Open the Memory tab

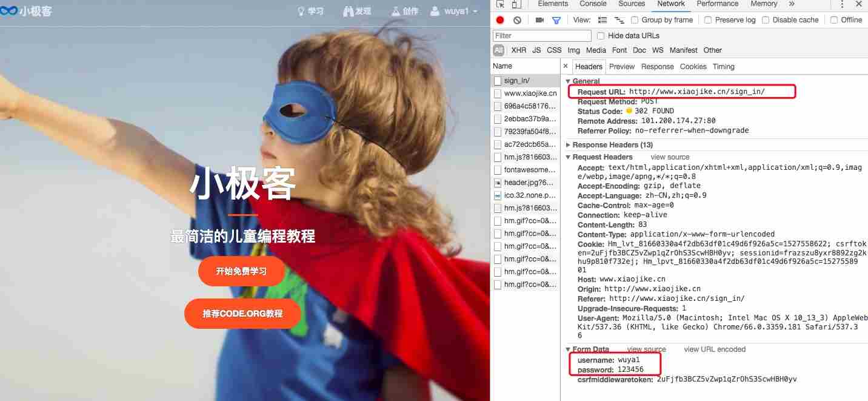coord(764,4)
